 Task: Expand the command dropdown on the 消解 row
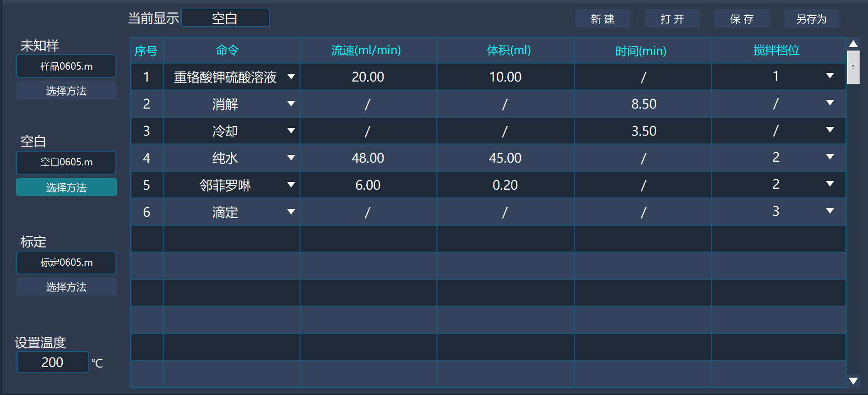tap(292, 104)
